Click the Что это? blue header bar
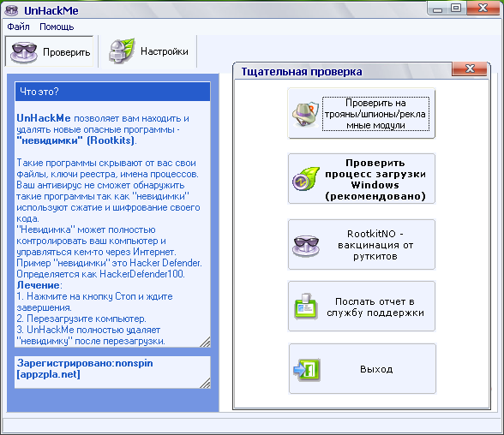The image size is (504, 435). click(x=113, y=92)
